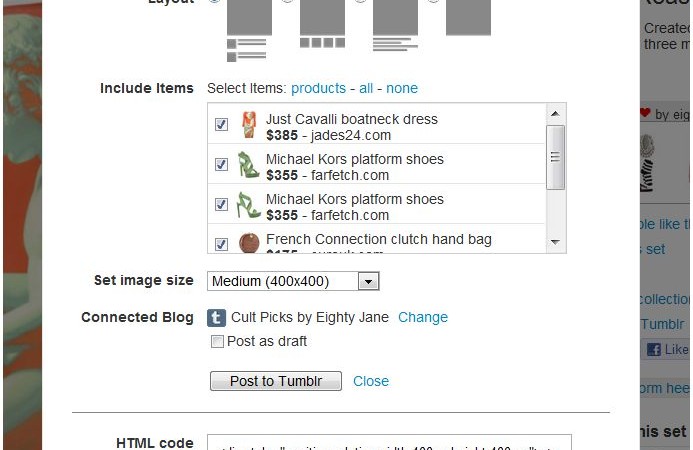693x450 pixels.
Task: Click the Facebook Like icon in background page
Action: [x=654, y=350]
